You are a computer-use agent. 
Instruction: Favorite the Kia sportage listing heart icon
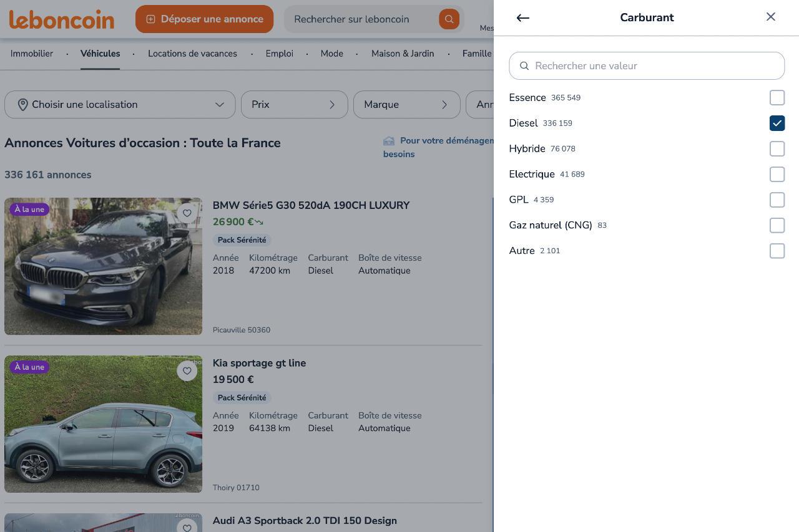pyautogui.click(x=187, y=371)
